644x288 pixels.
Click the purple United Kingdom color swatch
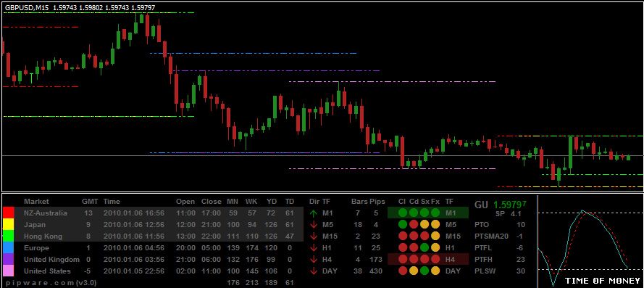tap(8, 259)
